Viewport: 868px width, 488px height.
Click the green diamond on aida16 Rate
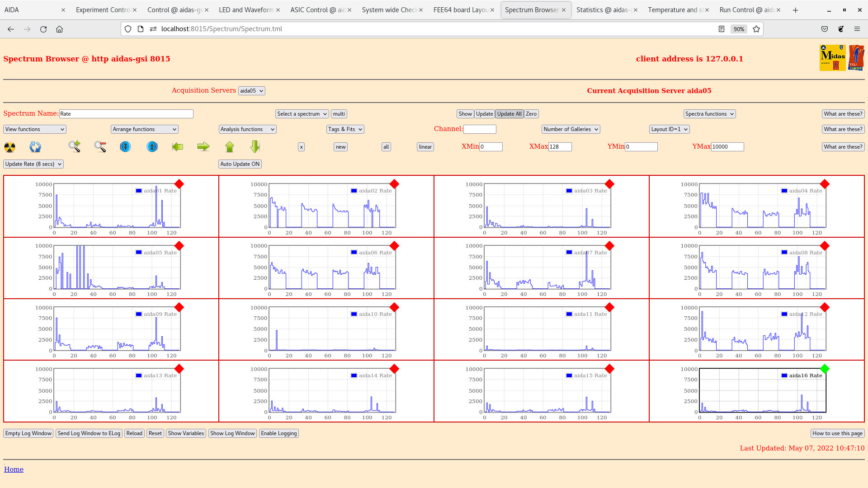[x=825, y=369]
